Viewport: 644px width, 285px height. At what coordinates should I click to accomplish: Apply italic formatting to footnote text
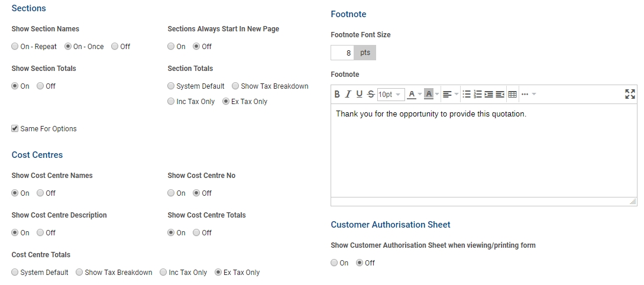pyautogui.click(x=348, y=95)
